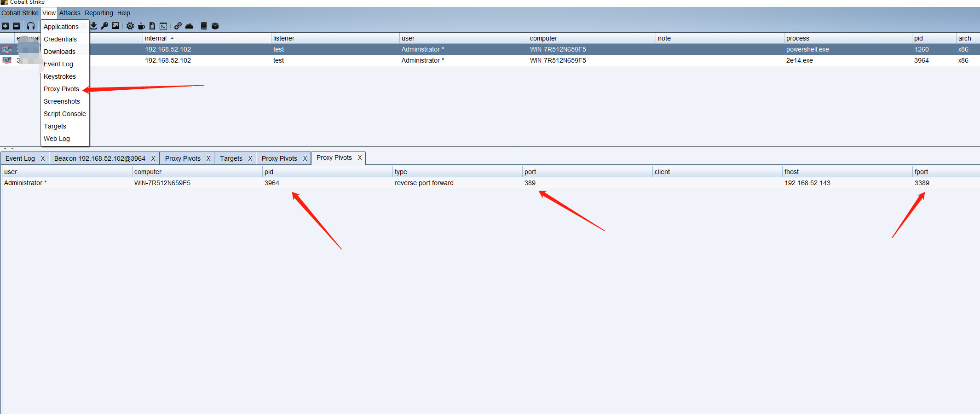Viewport: 980px width, 414px height.
Task: Click the beacon icon of 2e14.exe row
Action: click(x=7, y=60)
